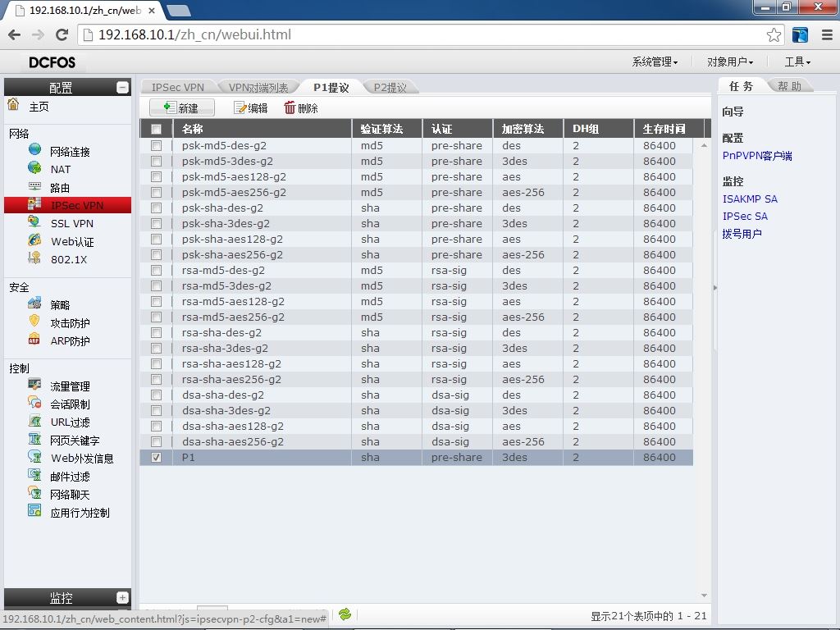Switch to the 帮助 tab
Viewport: 840px width, 630px height.
point(790,85)
